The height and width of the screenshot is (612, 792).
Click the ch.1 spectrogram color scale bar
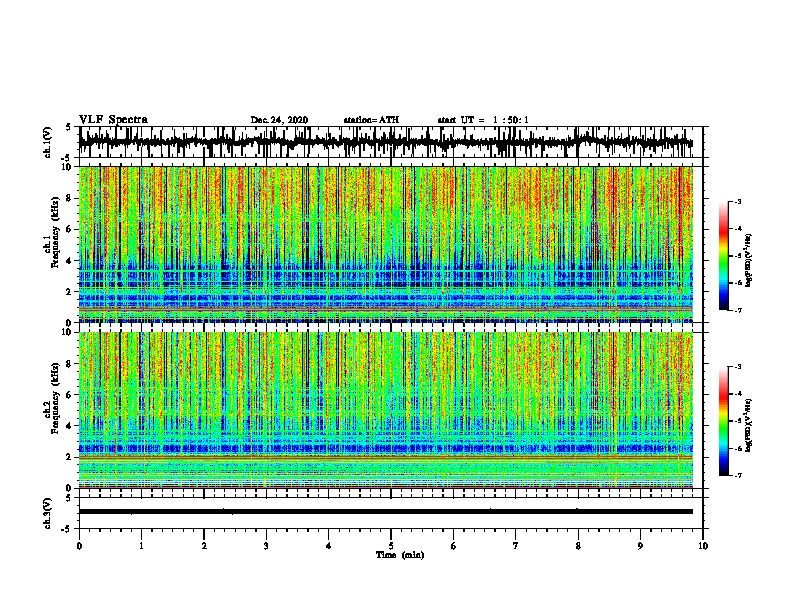tap(723, 256)
